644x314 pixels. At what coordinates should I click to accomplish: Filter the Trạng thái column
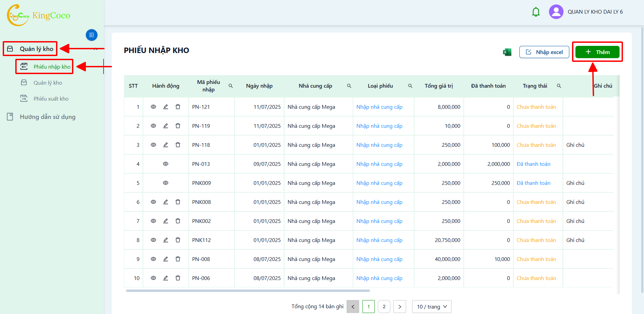click(x=559, y=86)
